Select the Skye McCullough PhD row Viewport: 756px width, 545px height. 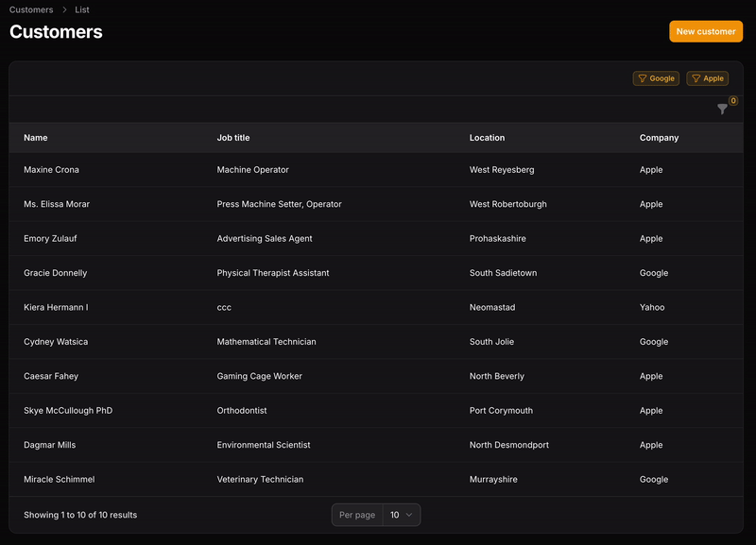[68, 411]
